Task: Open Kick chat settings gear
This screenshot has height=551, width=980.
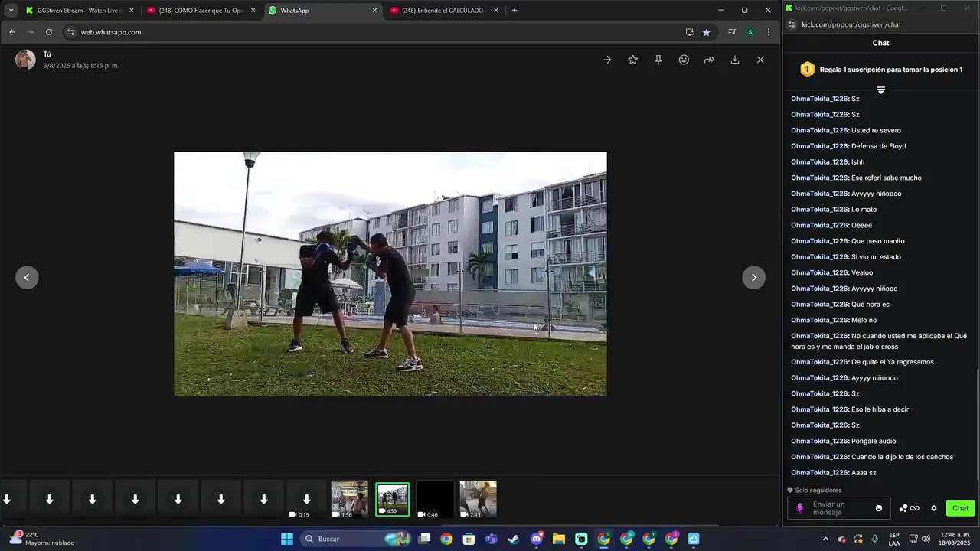Action: (933, 508)
